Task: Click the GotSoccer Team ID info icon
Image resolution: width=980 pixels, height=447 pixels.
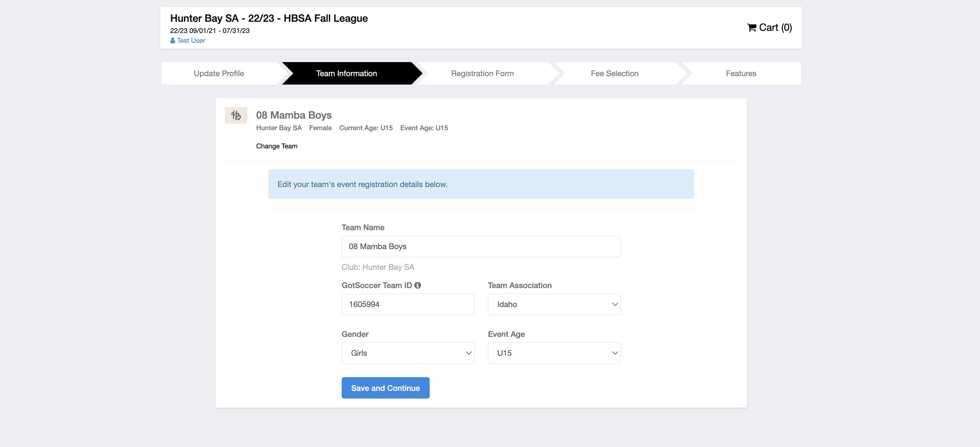Action: [418, 285]
